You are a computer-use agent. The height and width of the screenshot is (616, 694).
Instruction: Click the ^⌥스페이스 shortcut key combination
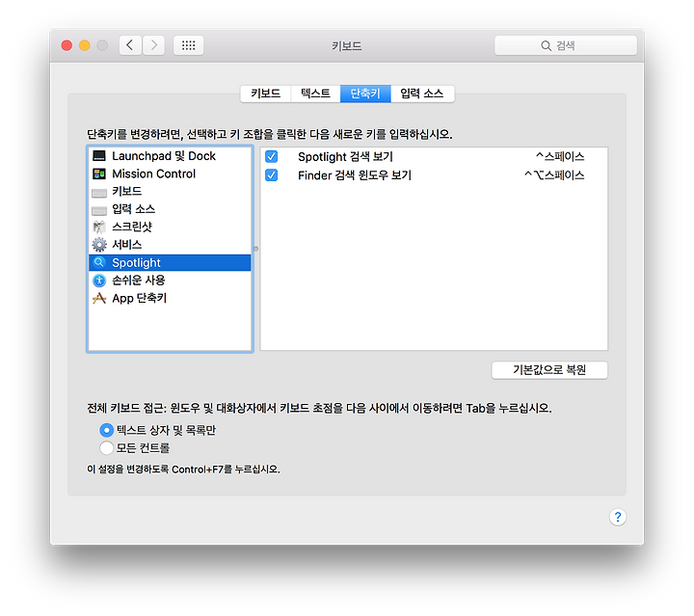554,175
